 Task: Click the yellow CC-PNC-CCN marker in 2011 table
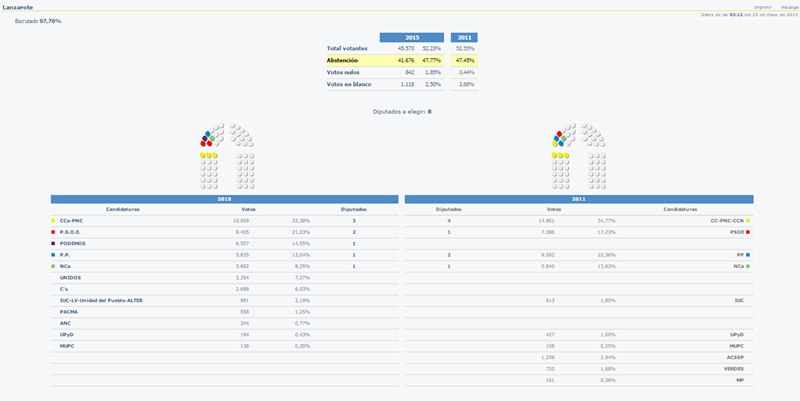pos(747,220)
